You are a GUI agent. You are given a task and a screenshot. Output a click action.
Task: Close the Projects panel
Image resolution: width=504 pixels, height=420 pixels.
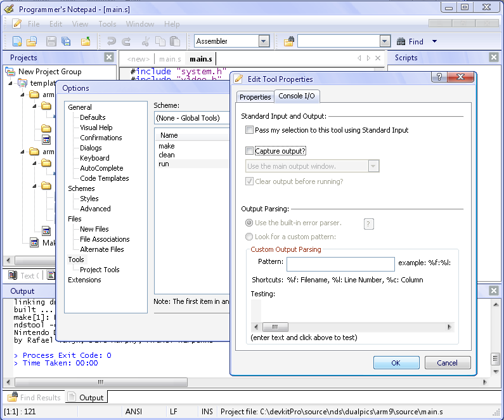pyautogui.click(x=108, y=57)
